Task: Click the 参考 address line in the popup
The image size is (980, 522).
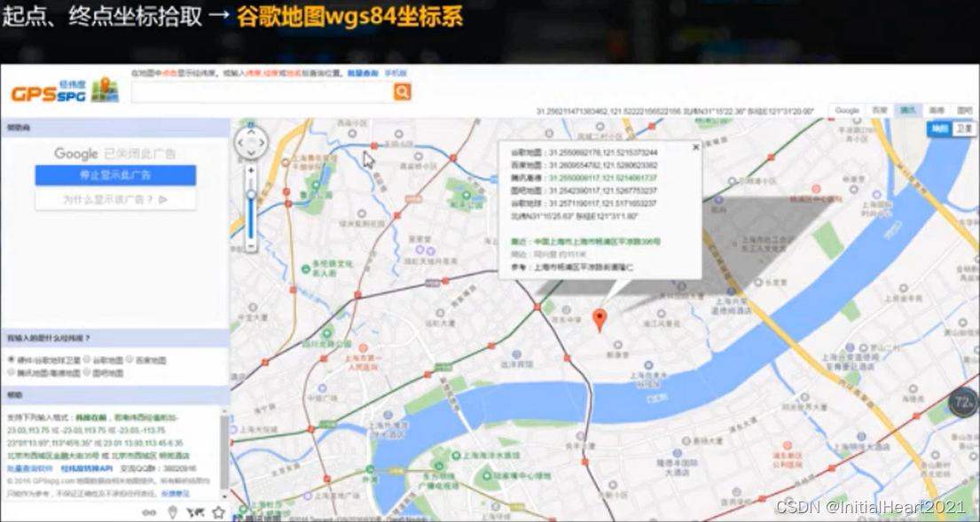Action: [573, 268]
